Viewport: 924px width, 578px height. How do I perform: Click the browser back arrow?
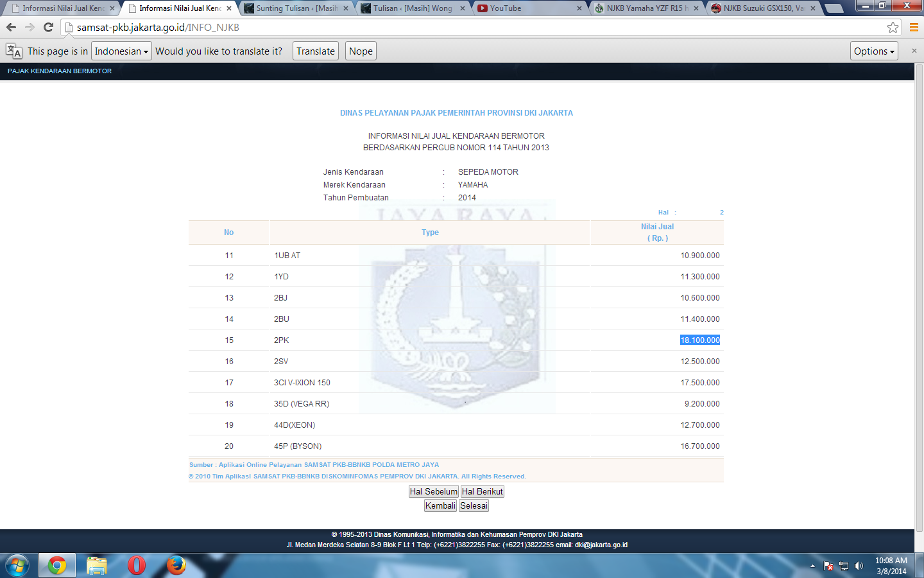[11, 27]
